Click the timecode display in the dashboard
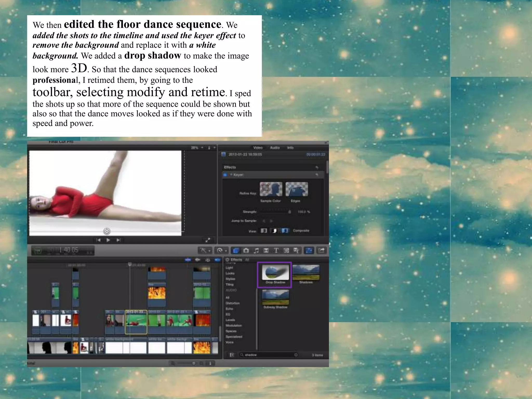This screenshot has height=399, width=532. (x=63, y=250)
